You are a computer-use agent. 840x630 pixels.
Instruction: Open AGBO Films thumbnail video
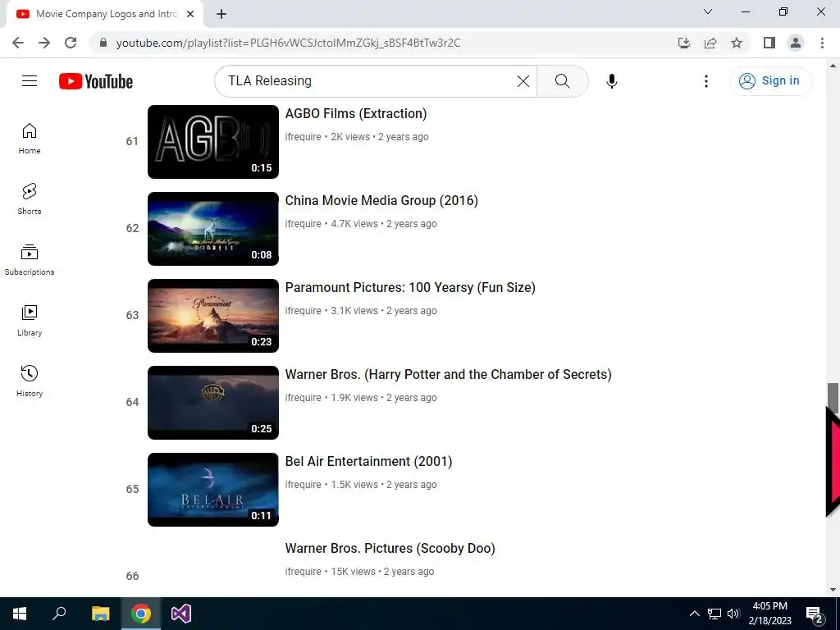click(213, 142)
